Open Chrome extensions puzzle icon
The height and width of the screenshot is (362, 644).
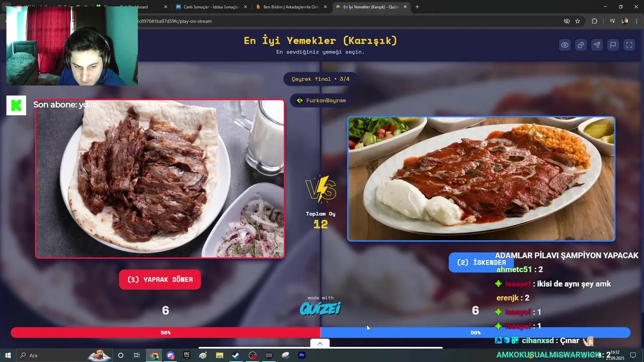coord(595,21)
